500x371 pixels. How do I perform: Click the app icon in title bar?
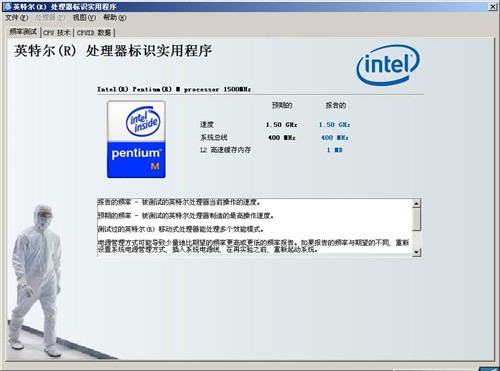7,7
